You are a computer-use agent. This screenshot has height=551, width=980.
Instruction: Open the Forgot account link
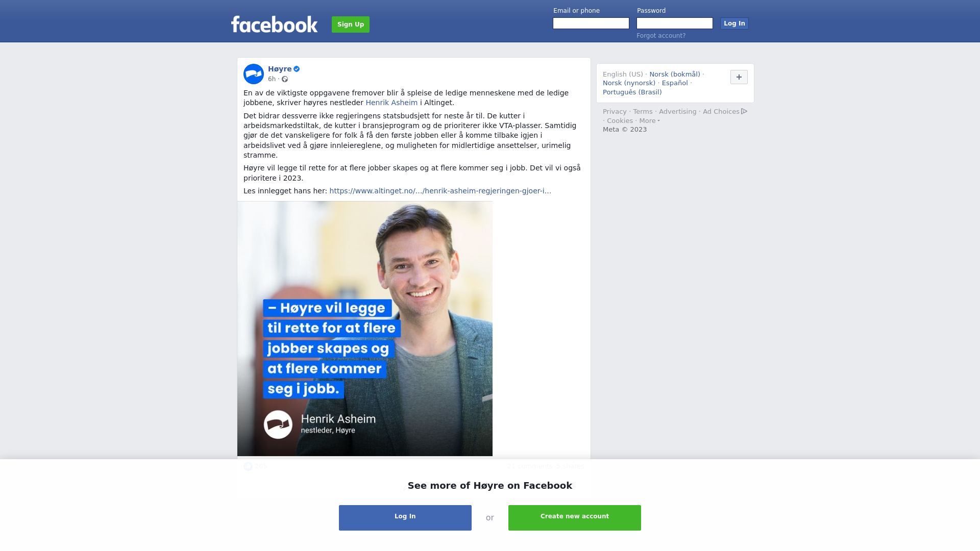coord(661,36)
